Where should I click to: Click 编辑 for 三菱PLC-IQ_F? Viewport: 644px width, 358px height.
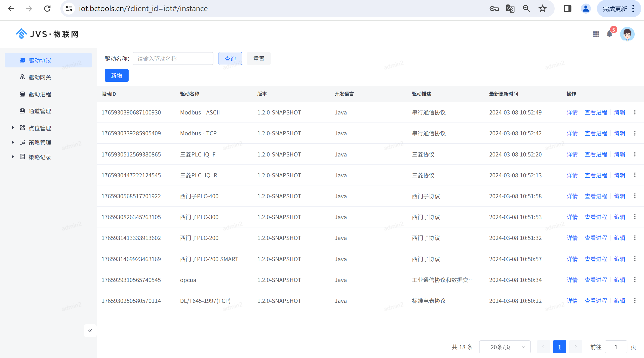[x=619, y=154]
